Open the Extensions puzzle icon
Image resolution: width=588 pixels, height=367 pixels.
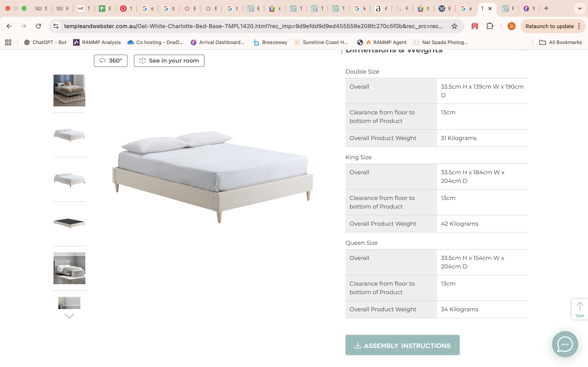pyautogui.click(x=490, y=26)
